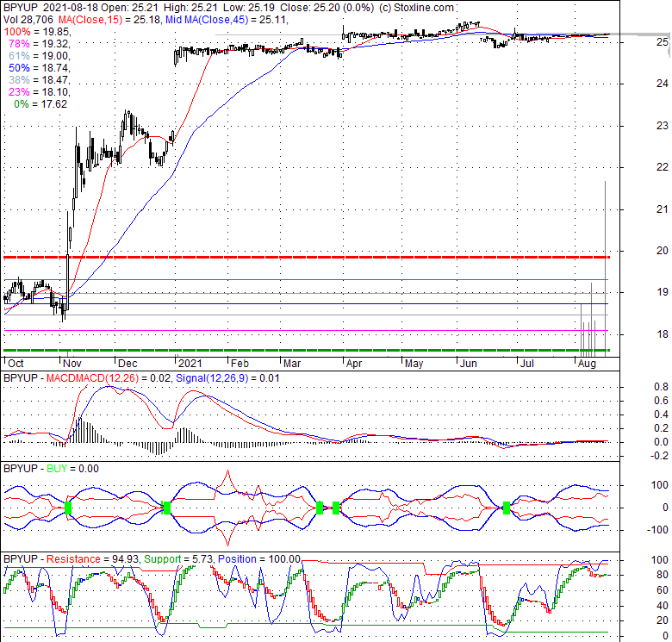The width and height of the screenshot is (672, 642).
Task: Click the 2021 year axis label
Action: (x=190, y=364)
